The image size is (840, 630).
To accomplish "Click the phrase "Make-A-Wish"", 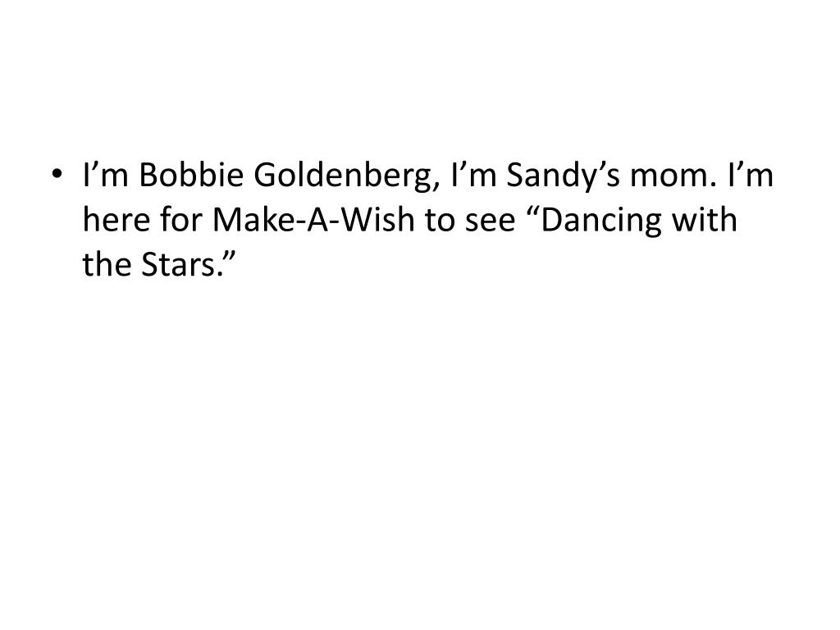I will [x=313, y=220].
